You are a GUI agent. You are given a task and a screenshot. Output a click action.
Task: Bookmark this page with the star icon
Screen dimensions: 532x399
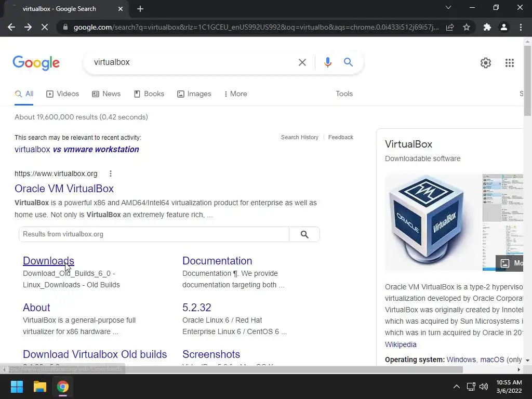click(467, 27)
